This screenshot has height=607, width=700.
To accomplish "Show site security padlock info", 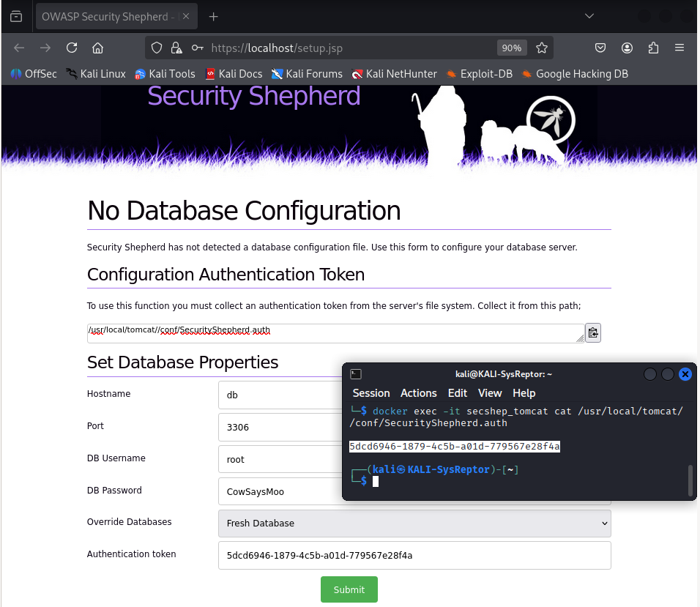I will click(176, 48).
